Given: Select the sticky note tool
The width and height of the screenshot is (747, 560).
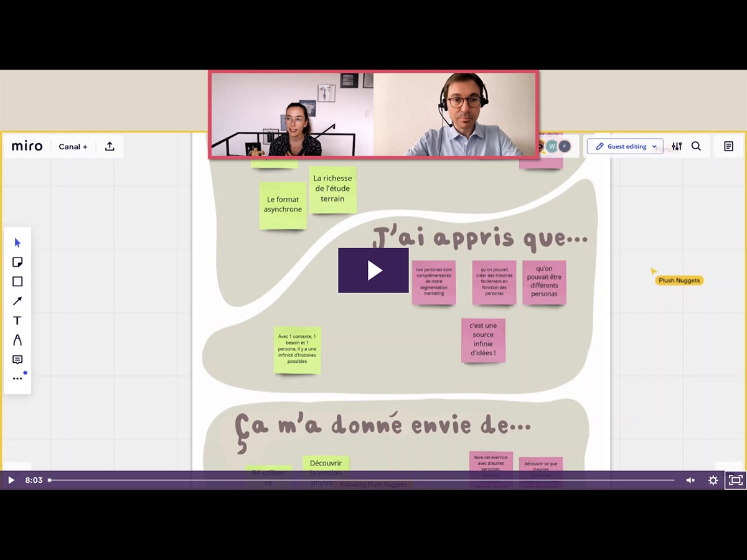Looking at the screenshot, I should [x=17, y=262].
